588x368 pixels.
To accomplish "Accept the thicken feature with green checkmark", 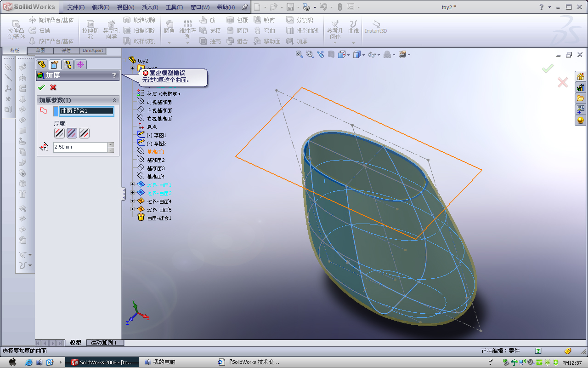I will 41,87.
